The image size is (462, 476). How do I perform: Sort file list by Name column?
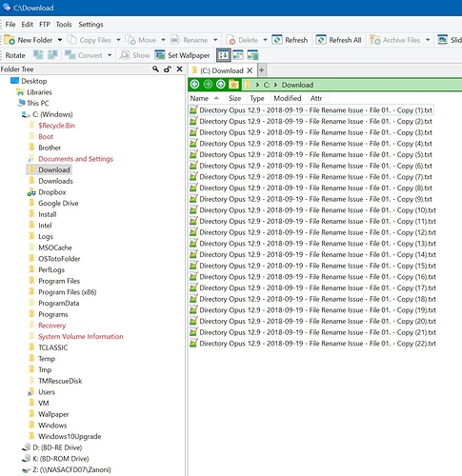207,98
